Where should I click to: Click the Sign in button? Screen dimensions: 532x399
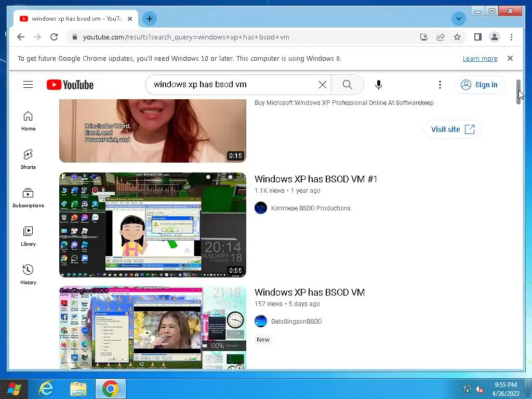pyautogui.click(x=480, y=85)
